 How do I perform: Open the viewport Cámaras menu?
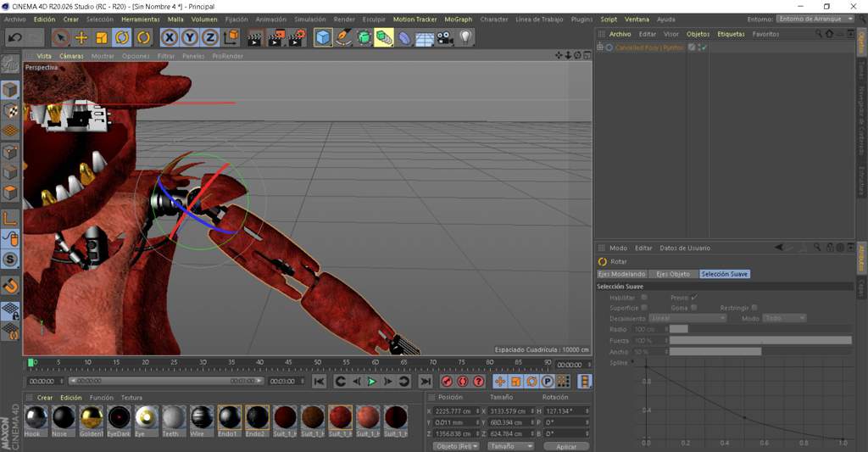71,56
